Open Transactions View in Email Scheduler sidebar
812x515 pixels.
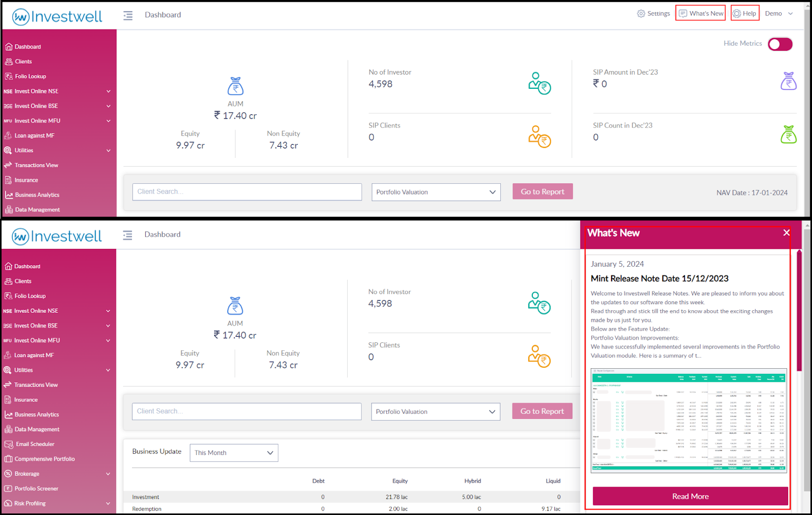(x=31, y=385)
